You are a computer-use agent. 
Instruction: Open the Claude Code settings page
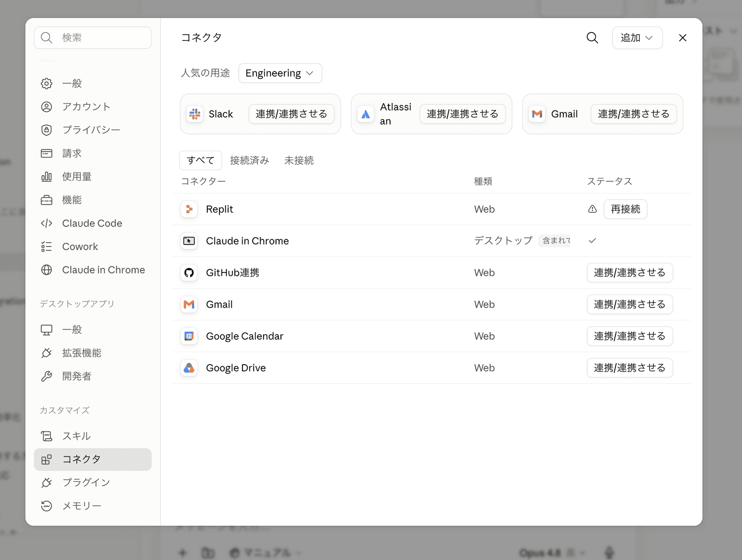[93, 223]
